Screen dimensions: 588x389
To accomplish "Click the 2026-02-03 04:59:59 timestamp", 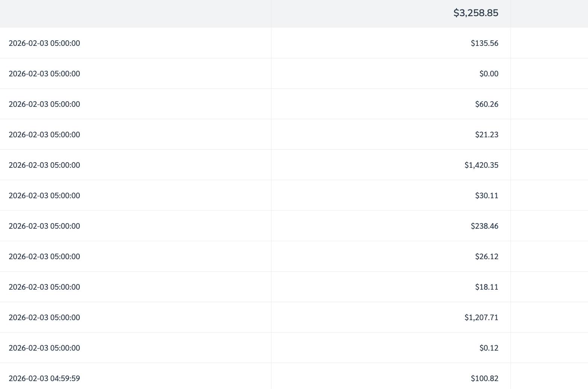I will tap(44, 378).
